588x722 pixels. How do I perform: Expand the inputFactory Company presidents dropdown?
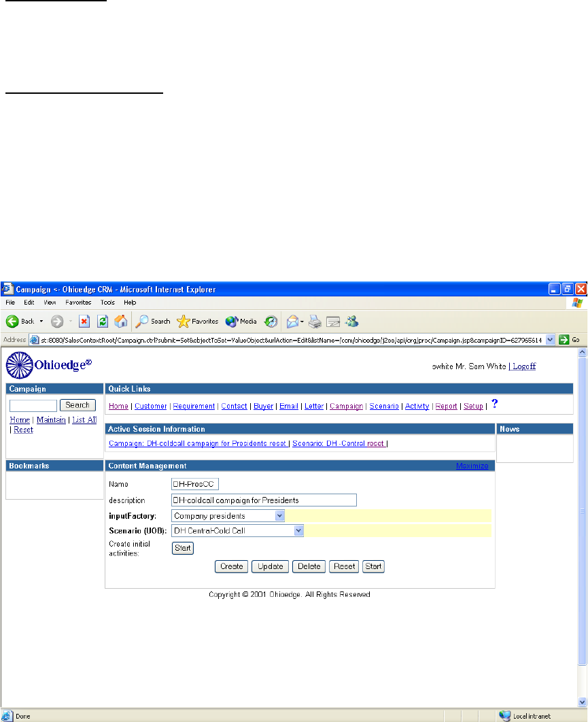pyautogui.click(x=279, y=516)
